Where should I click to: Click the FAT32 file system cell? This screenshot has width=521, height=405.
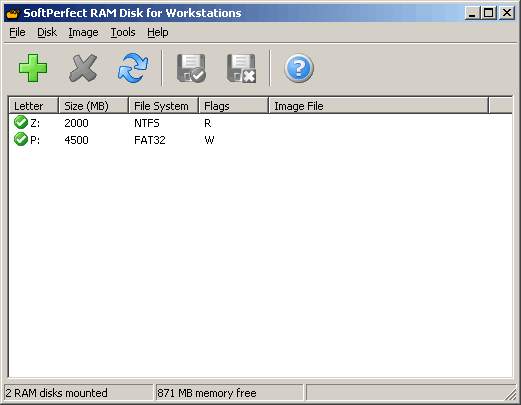[150, 140]
